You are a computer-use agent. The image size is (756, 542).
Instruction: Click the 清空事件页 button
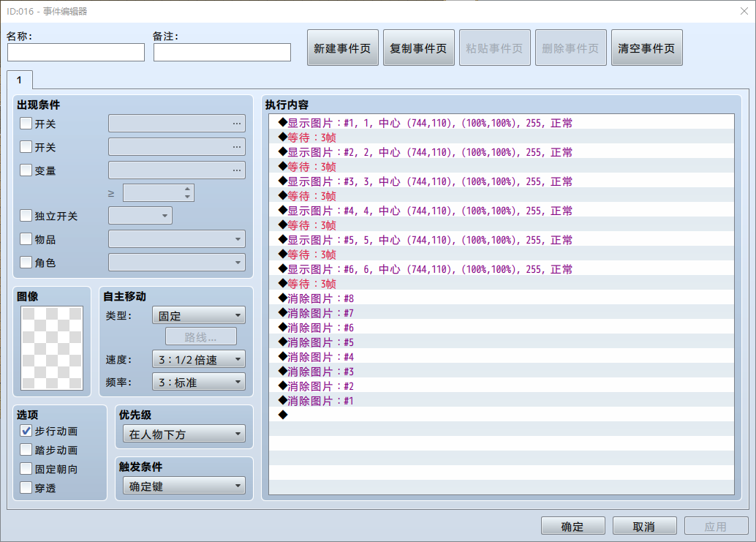click(646, 48)
